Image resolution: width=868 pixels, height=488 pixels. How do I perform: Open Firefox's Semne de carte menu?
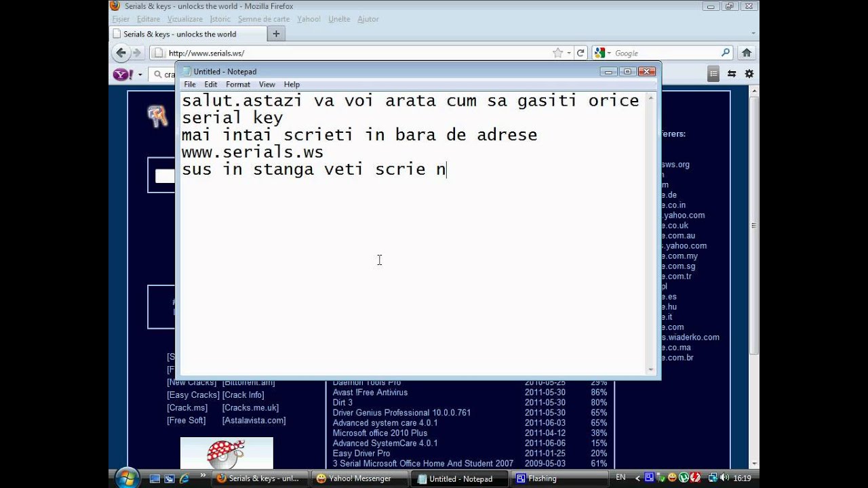tap(264, 19)
